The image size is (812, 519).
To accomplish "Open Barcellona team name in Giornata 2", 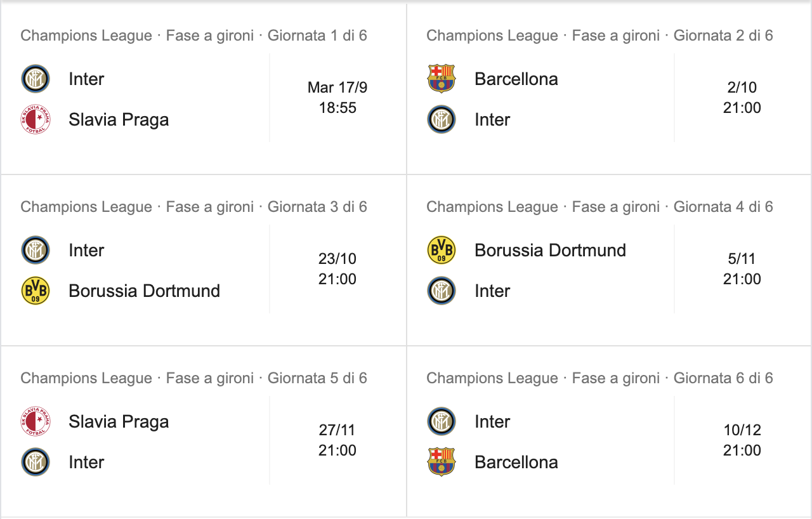I will (516, 79).
